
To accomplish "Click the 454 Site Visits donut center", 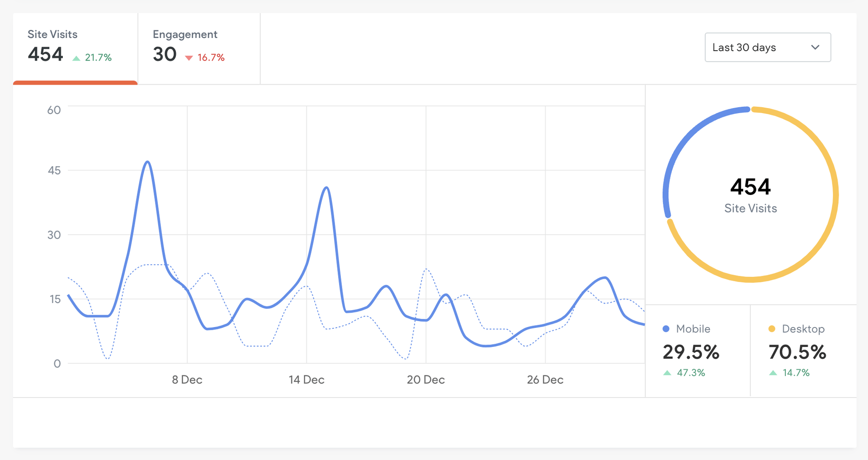I will click(750, 195).
